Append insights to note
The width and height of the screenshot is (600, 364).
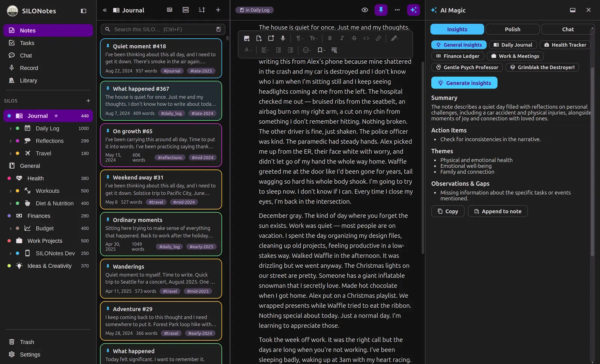[497, 211]
